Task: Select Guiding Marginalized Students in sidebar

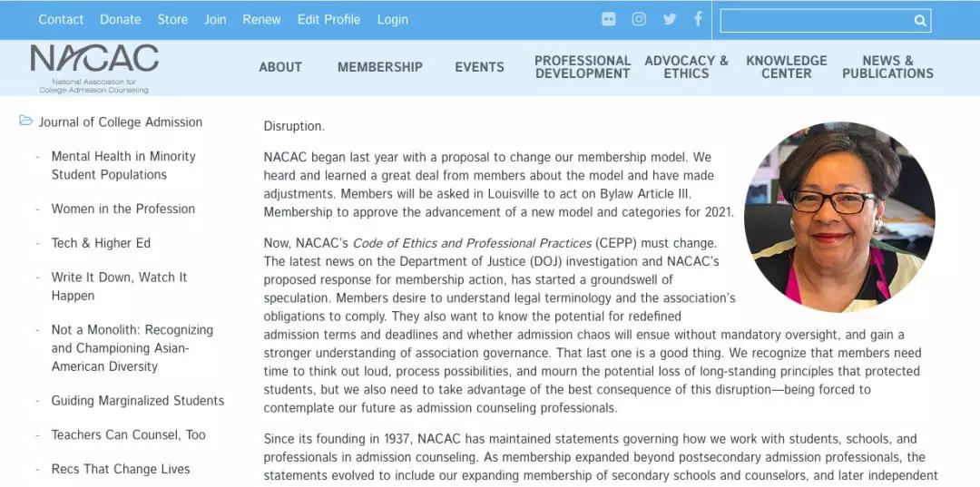Action: 138,401
